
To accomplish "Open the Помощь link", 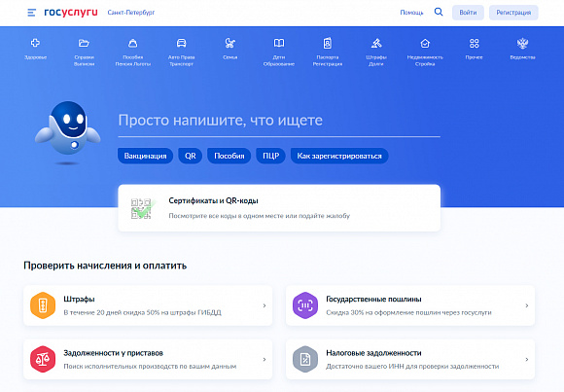I will click(x=411, y=13).
